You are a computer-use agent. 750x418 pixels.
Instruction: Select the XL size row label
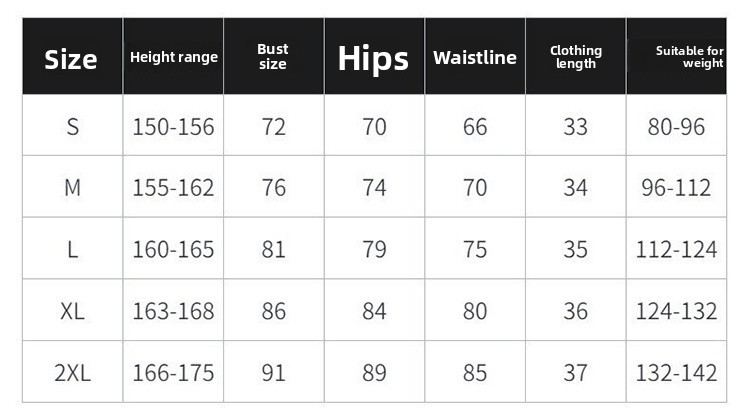pos(73,311)
